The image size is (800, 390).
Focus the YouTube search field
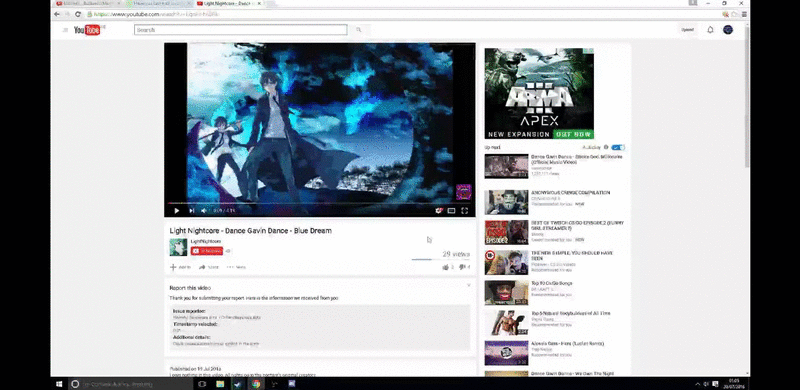coord(241,30)
